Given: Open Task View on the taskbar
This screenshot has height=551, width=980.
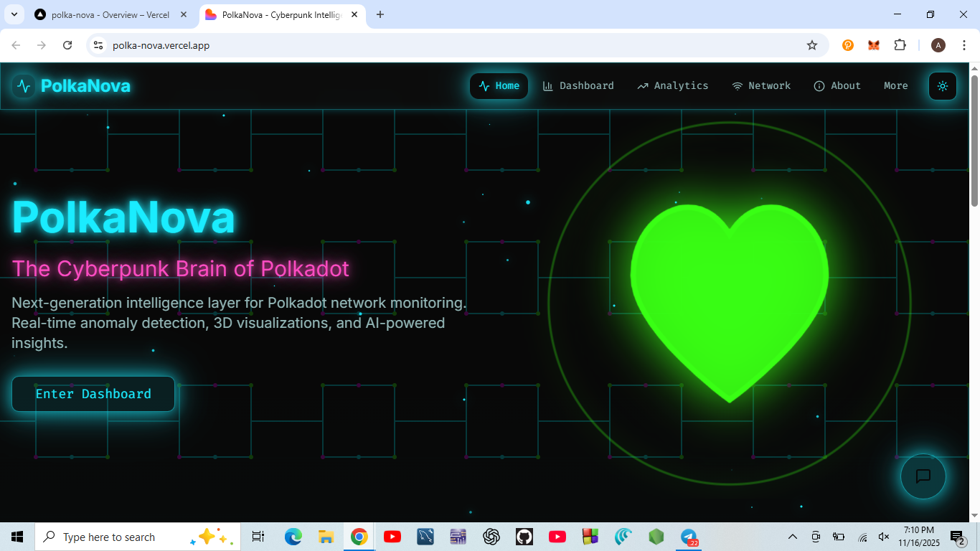Looking at the screenshot, I should [258, 537].
